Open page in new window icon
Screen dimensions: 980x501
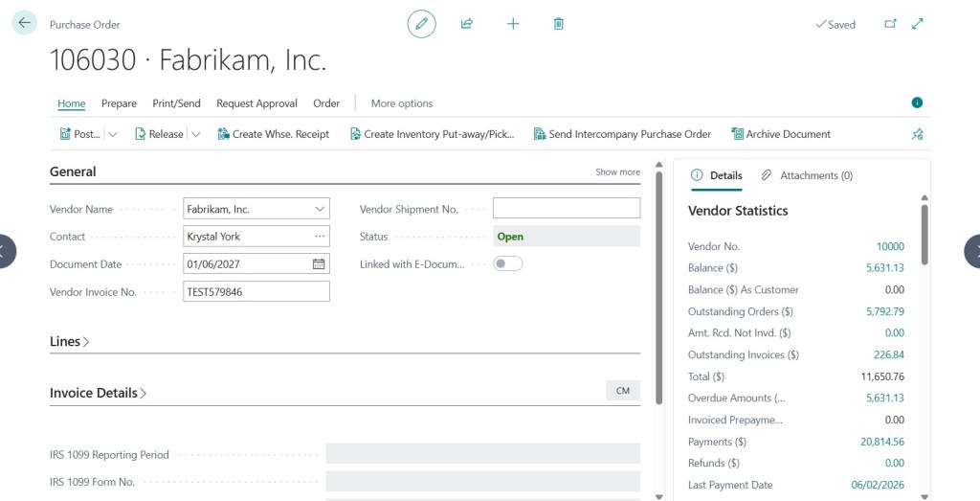tap(890, 24)
